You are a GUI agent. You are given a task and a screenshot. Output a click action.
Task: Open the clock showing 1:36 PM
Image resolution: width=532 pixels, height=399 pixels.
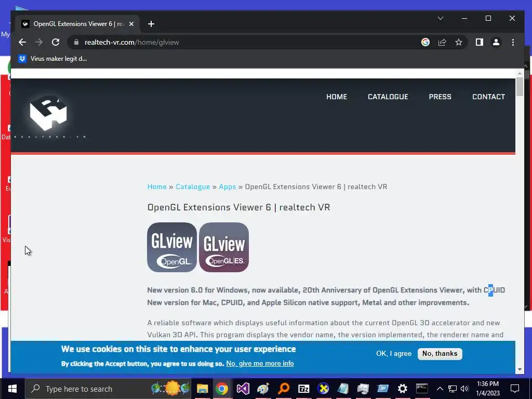pyautogui.click(x=488, y=389)
